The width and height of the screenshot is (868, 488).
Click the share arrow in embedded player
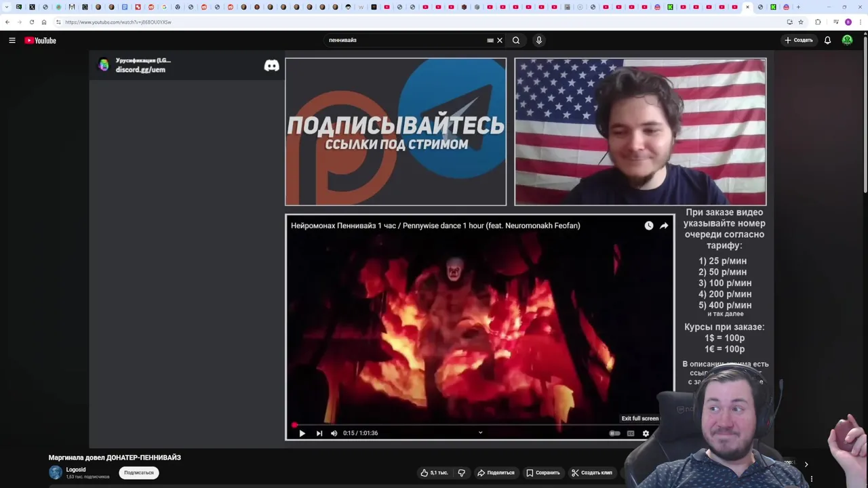pos(664,226)
